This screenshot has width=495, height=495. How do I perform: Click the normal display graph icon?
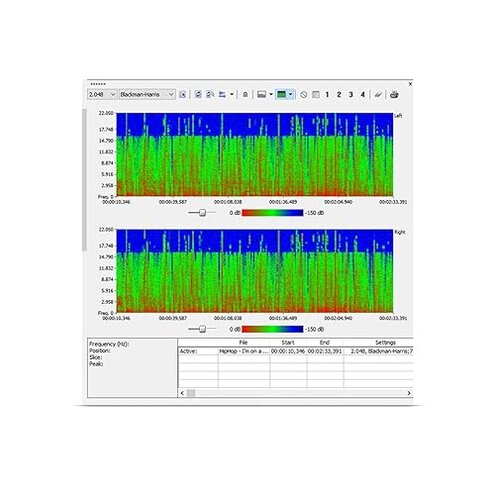pyautogui.click(x=262, y=95)
